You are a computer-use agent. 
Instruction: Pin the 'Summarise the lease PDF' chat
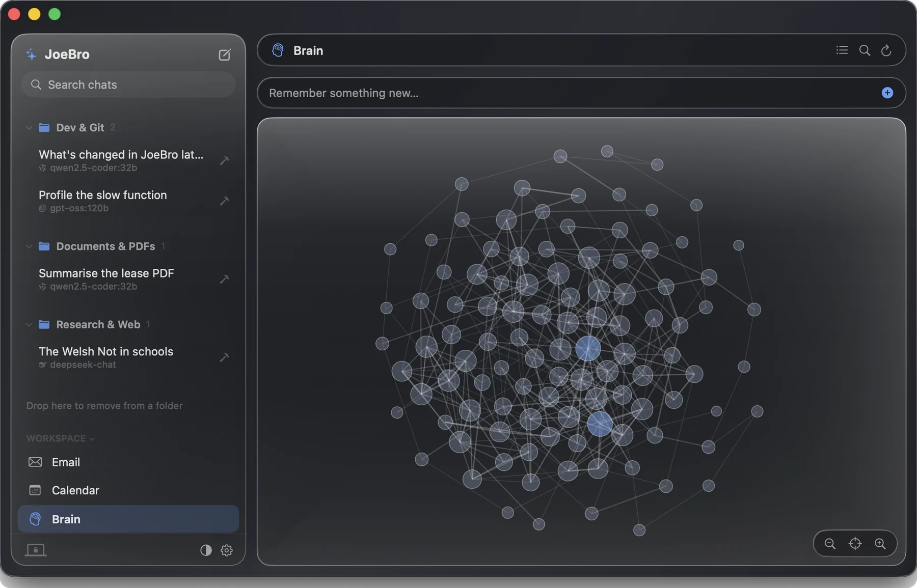(x=224, y=279)
